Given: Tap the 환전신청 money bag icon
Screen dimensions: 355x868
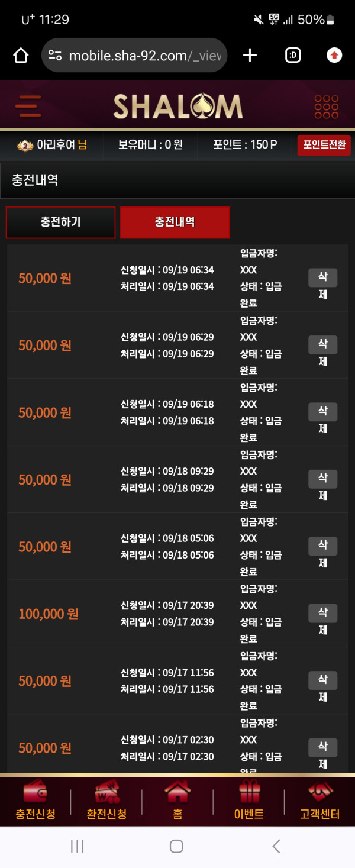Looking at the screenshot, I should tap(106, 792).
